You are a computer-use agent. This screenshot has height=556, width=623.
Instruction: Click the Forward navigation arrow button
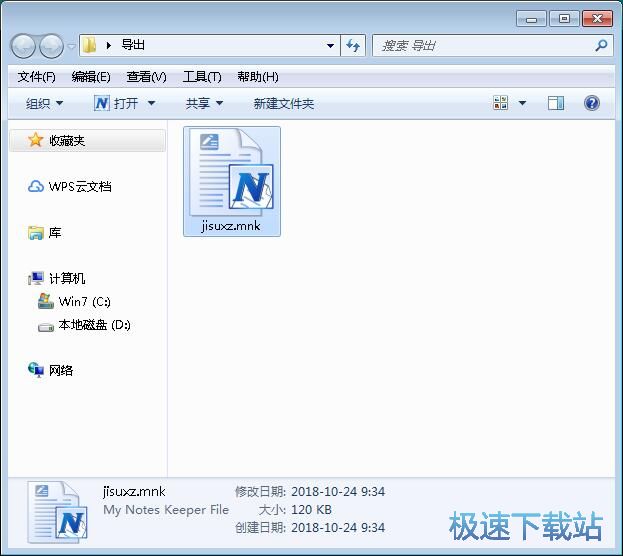point(51,46)
